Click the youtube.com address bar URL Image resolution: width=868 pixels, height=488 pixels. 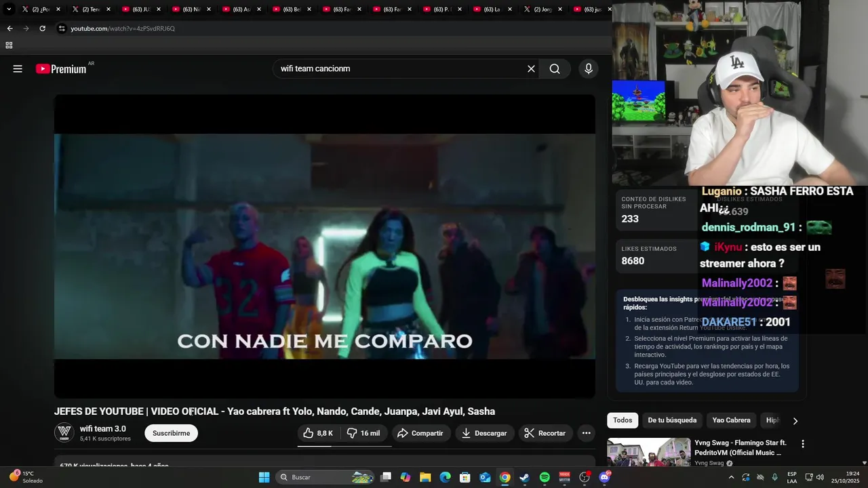click(123, 28)
